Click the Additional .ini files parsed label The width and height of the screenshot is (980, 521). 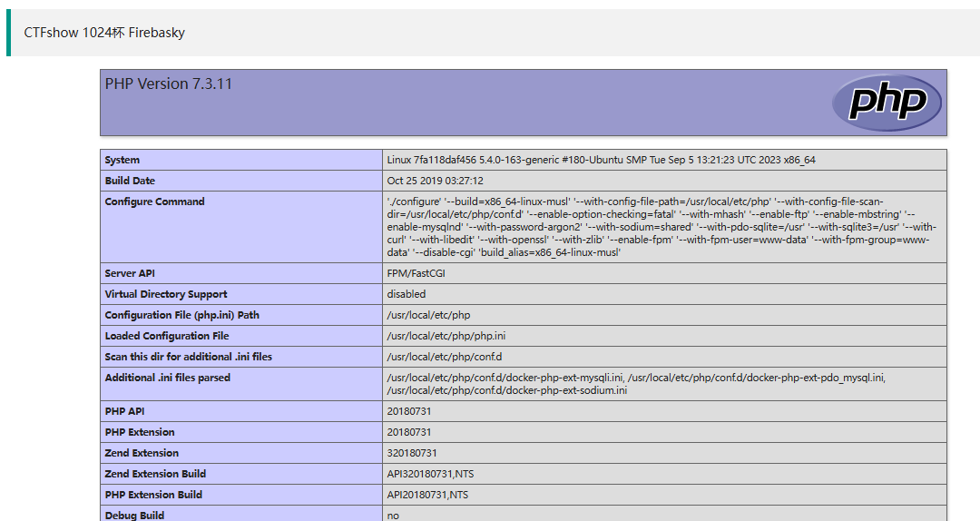click(x=167, y=378)
